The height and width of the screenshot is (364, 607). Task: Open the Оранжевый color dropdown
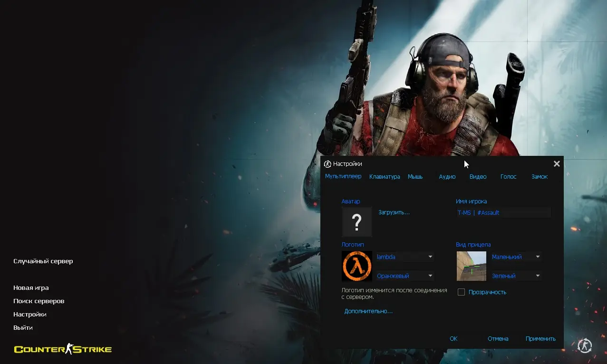(x=430, y=276)
